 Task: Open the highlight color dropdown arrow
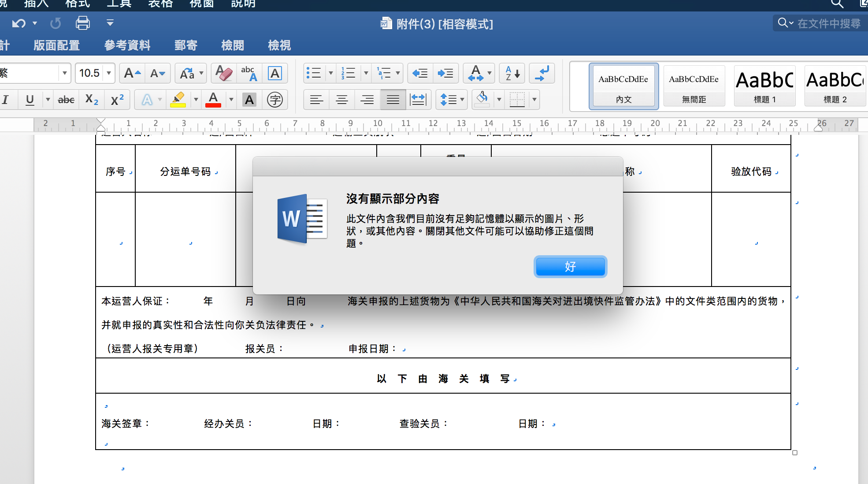coord(196,100)
